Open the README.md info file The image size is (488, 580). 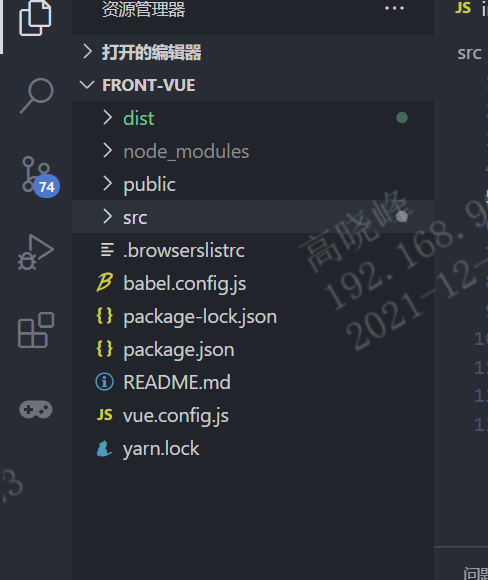coord(253,382)
